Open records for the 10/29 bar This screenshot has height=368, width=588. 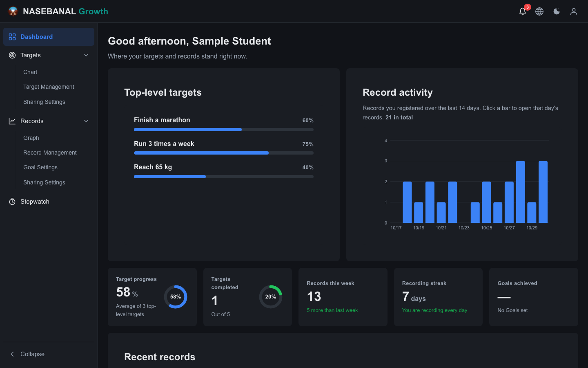532,213
